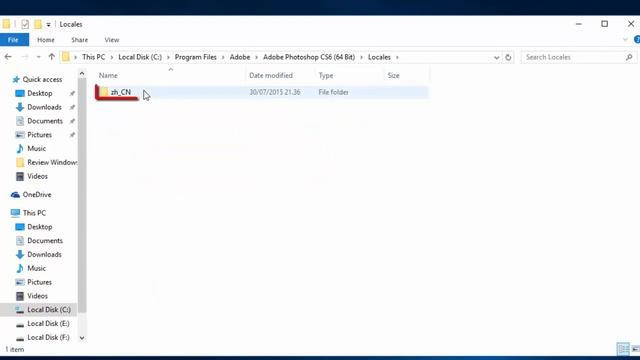Click navigation pane scroll down arrow

82,338
